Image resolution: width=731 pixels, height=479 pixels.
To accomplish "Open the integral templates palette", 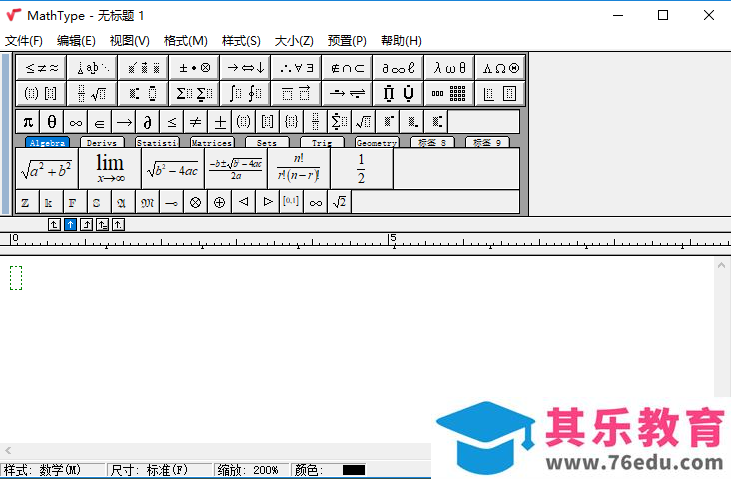I will pos(246,93).
